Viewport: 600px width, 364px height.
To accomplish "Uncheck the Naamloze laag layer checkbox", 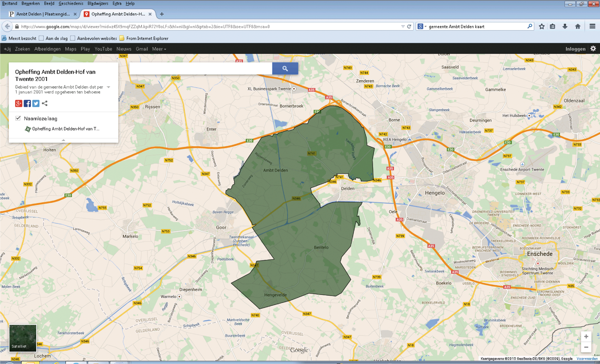I will tap(18, 119).
